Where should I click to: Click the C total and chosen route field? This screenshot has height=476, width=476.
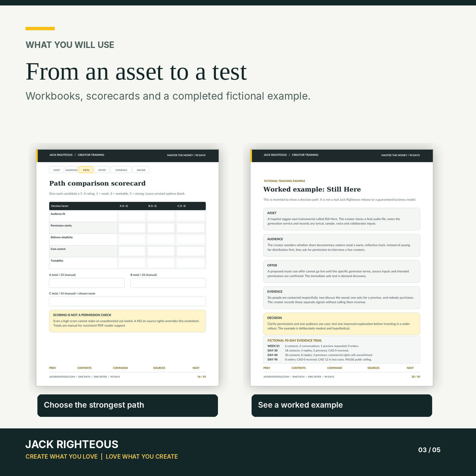[x=127, y=301]
